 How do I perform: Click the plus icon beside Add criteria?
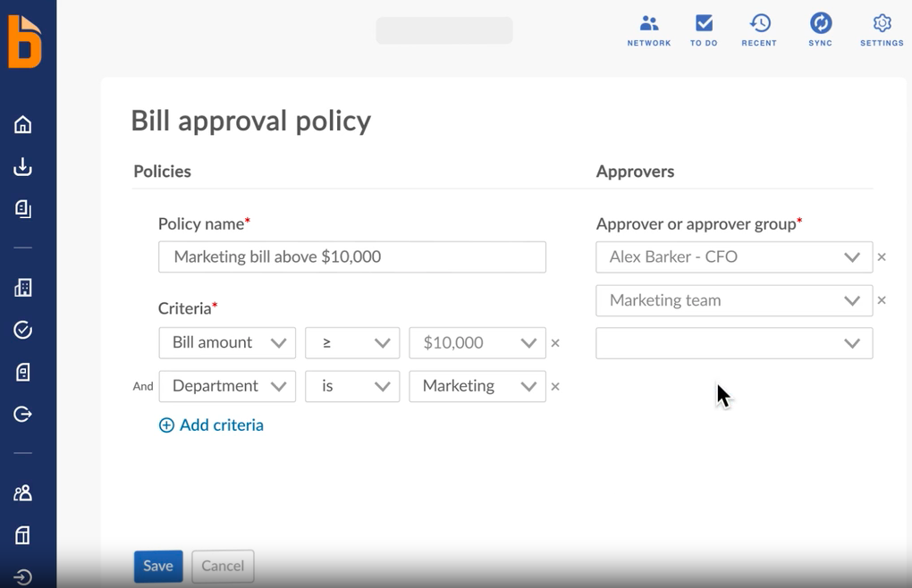point(166,425)
